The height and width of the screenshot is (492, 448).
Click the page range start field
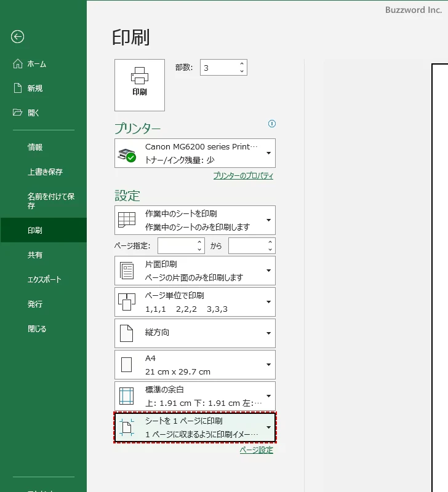coord(177,246)
